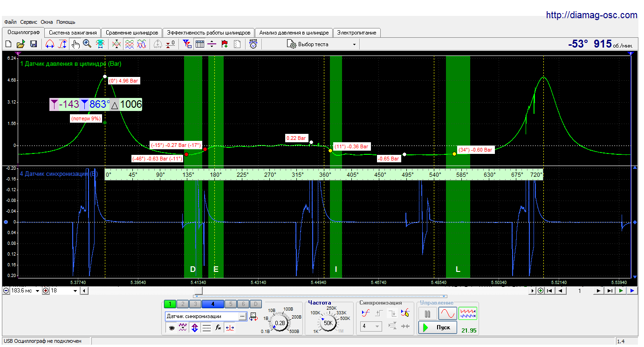
Task: Toggle channel visibility eye icon
Action: pyautogui.click(x=171, y=328)
